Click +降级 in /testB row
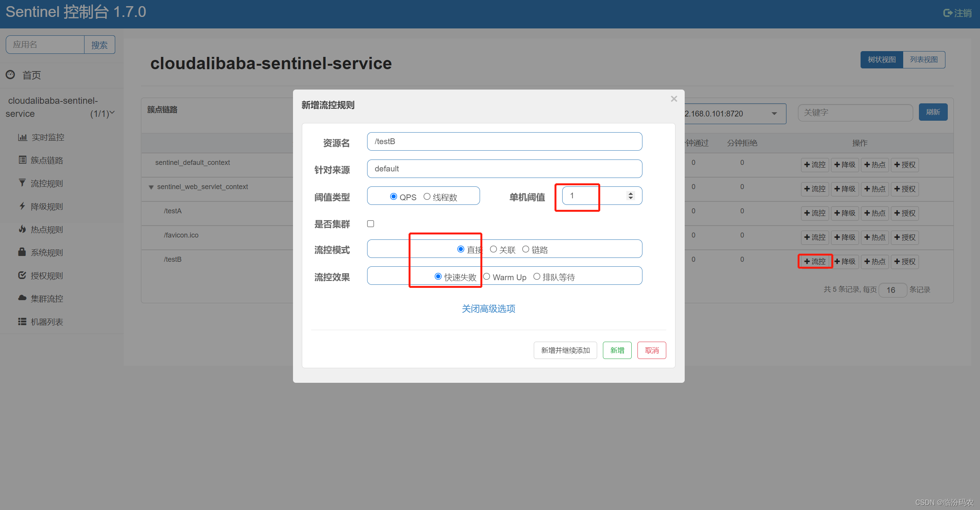Viewport: 980px width, 510px height. (845, 261)
